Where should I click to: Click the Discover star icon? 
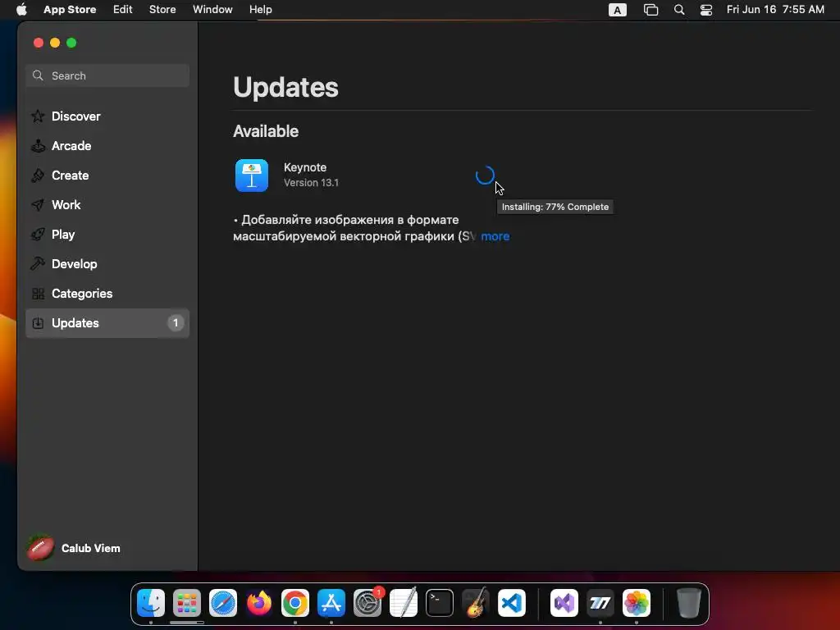38,116
